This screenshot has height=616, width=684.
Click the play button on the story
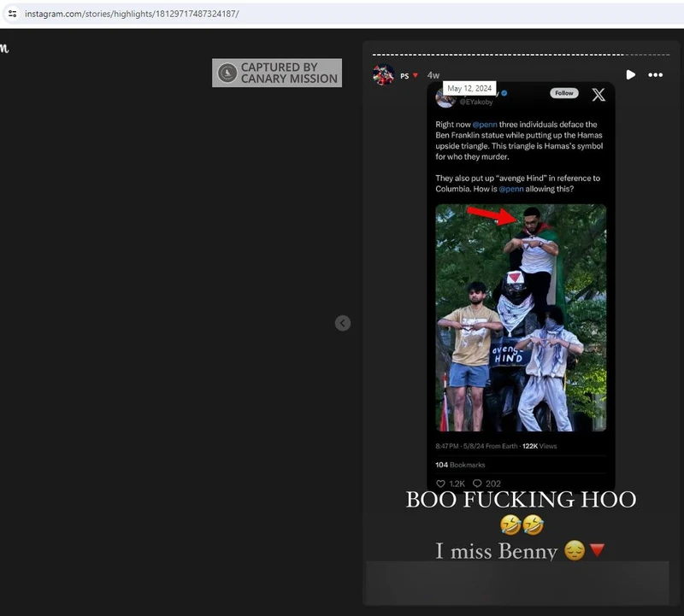(630, 75)
